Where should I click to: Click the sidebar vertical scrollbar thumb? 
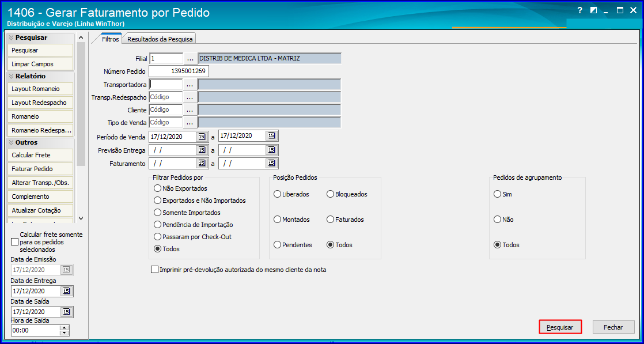coord(81,104)
